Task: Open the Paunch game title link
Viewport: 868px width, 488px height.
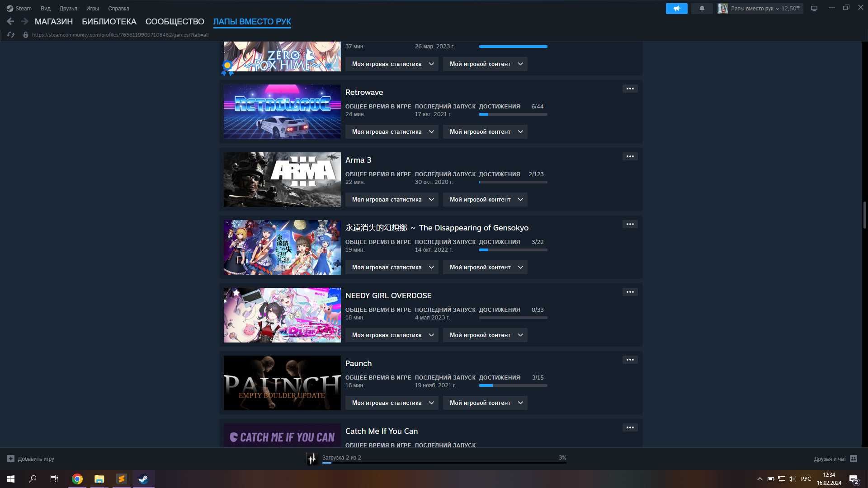Action: [359, 363]
